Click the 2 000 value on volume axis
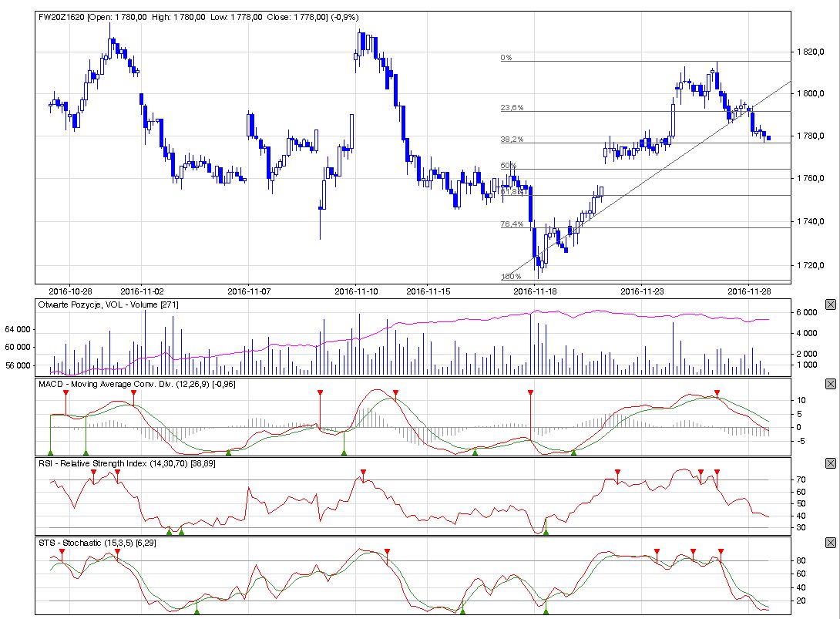The height and width of the screenshot is (619, 840). tap(808, 354)
